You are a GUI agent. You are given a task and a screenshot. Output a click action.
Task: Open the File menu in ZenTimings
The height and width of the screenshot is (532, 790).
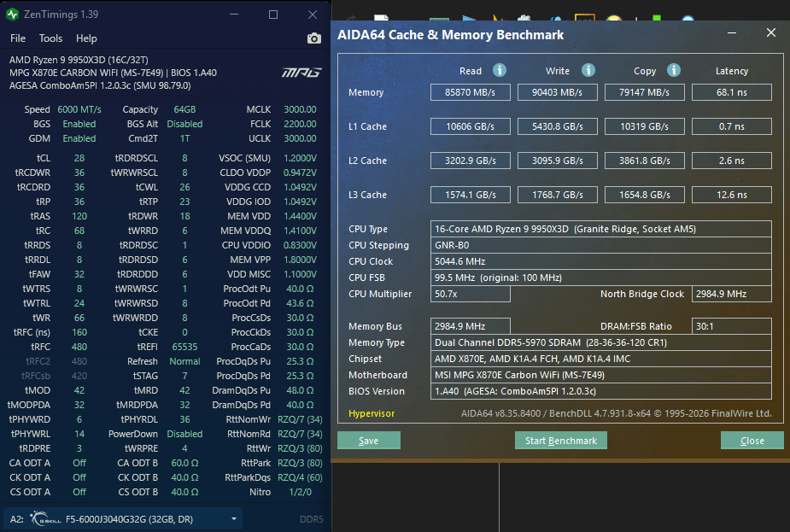click(18, 38)
